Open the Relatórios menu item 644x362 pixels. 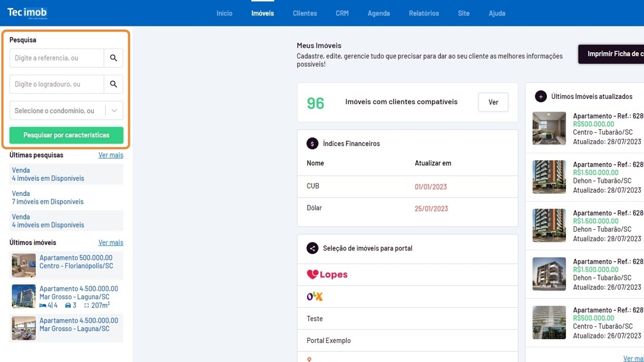click(424, 13)
